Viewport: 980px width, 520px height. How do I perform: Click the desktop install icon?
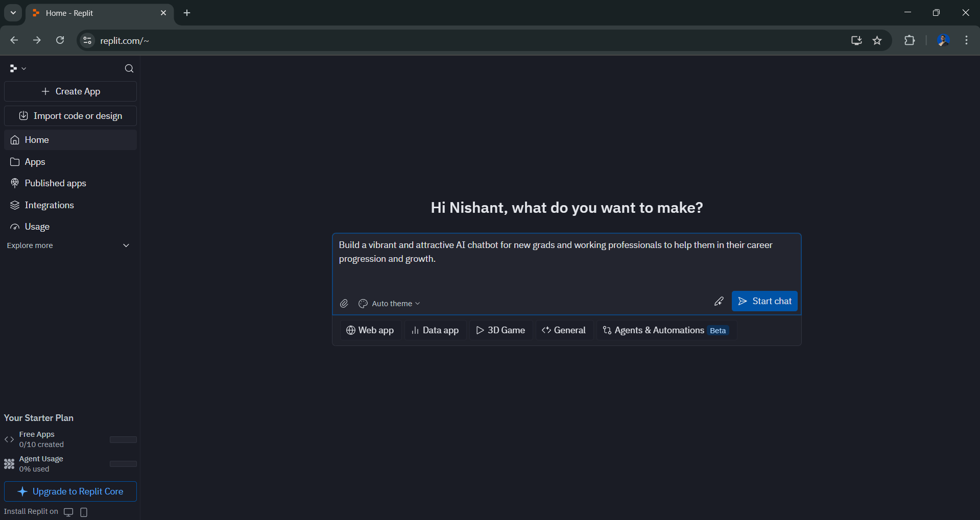click(68, 512)
